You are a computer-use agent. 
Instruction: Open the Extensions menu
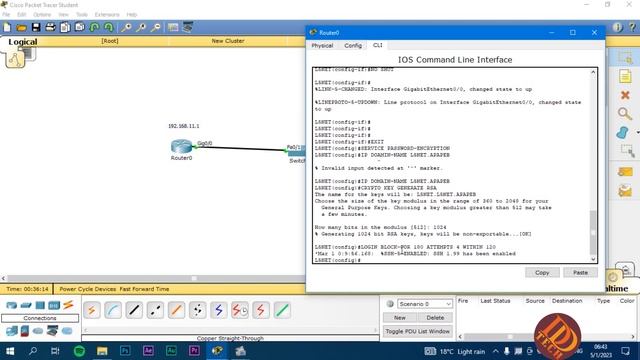pos(107,14)
